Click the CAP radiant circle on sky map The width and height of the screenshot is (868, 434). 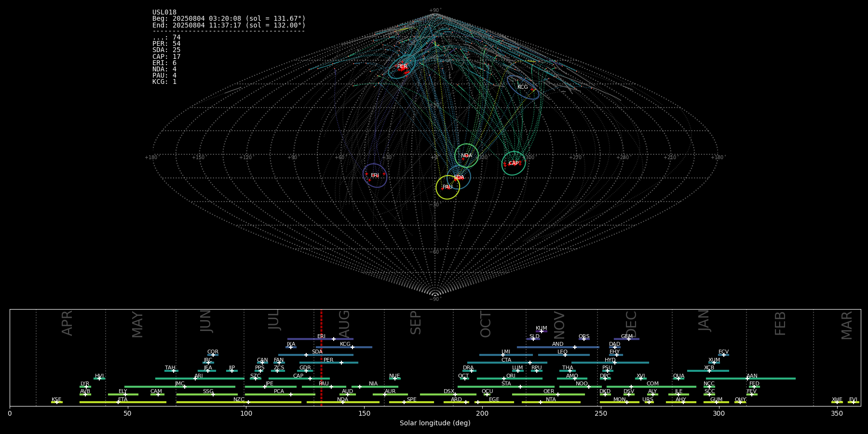(x=514, y=163)
